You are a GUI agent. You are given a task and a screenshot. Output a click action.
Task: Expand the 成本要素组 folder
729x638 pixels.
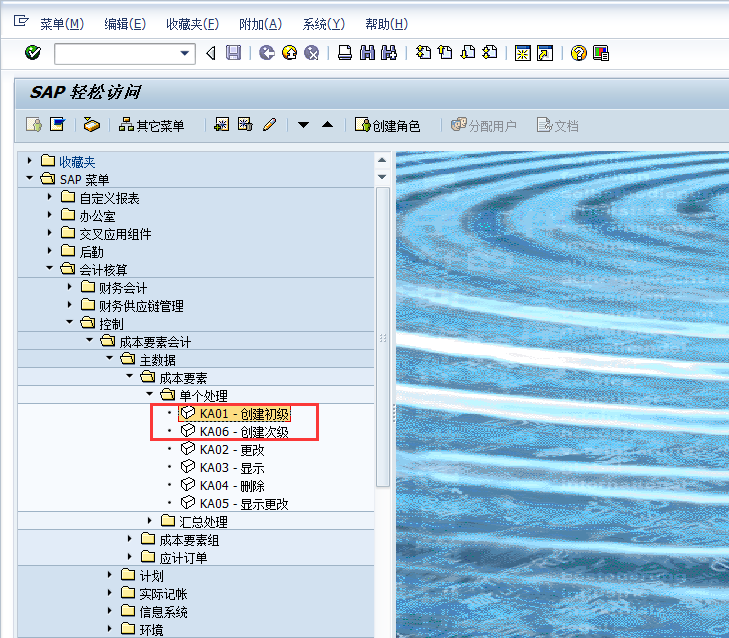130,538
